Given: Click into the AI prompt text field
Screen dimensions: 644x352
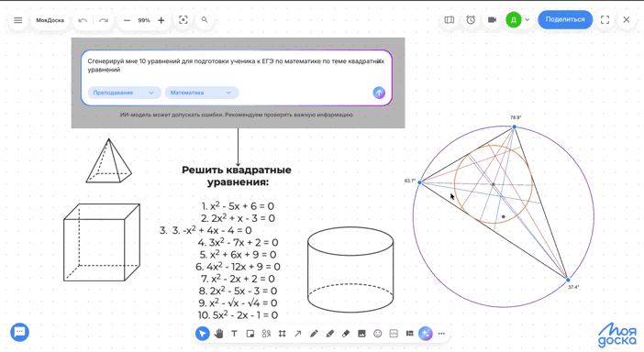Looking at the screenshot, I should pyautogui.click(x=236, y=66).
